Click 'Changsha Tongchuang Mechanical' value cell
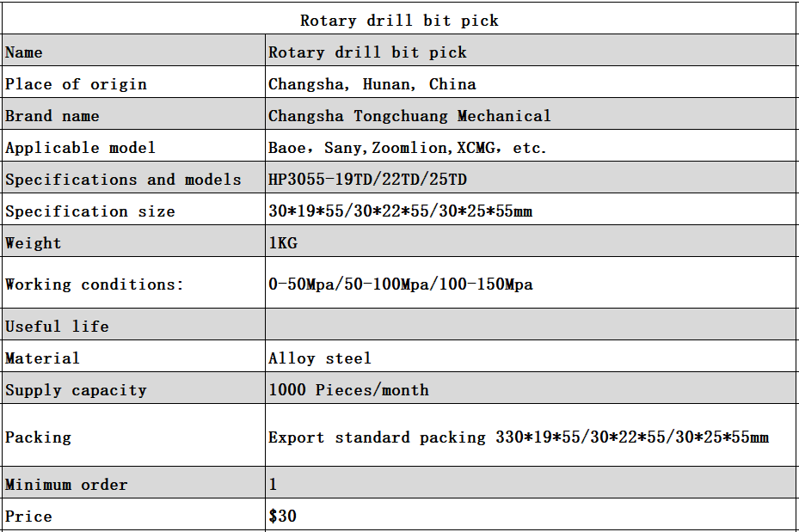The height and width of the screenshot is (532, 799). coord(532,114)
